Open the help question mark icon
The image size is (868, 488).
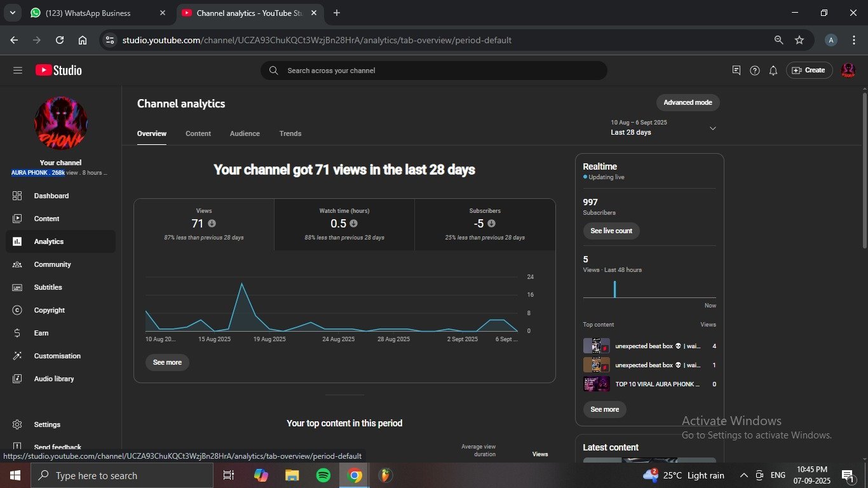[754, 71]
